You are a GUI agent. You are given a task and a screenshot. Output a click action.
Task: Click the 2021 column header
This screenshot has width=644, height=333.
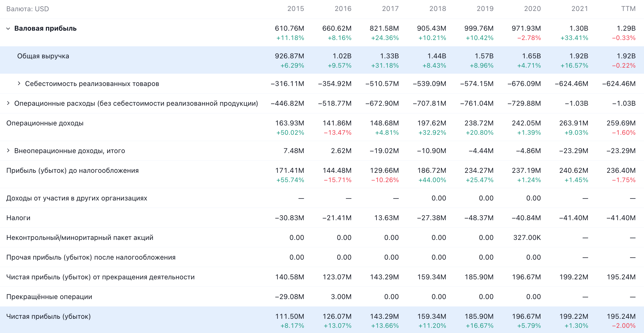[x=580, y=9]
